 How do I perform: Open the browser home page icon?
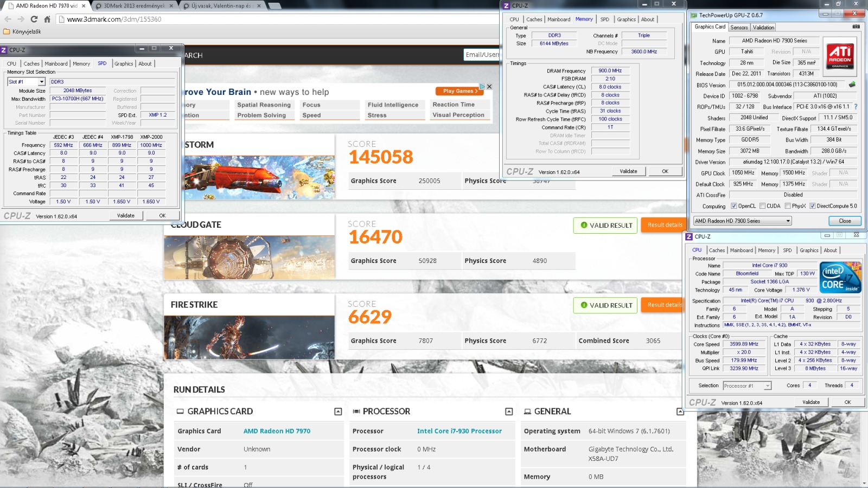click(x=47, y=19)
